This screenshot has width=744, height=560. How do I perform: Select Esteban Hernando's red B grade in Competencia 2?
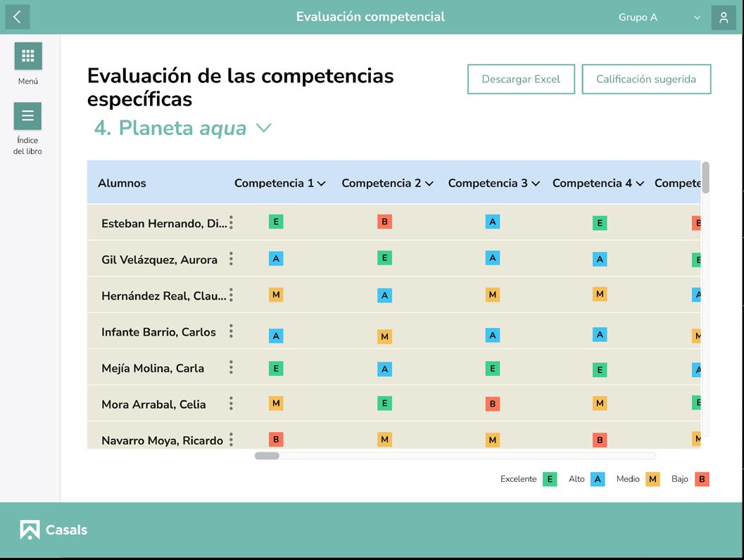coord(384,222)
